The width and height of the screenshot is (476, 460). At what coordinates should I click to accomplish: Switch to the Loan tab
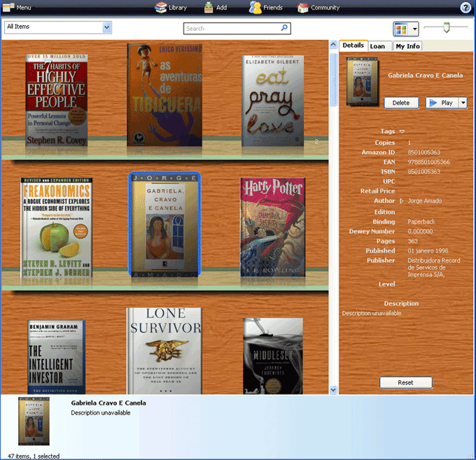(377, 46)
